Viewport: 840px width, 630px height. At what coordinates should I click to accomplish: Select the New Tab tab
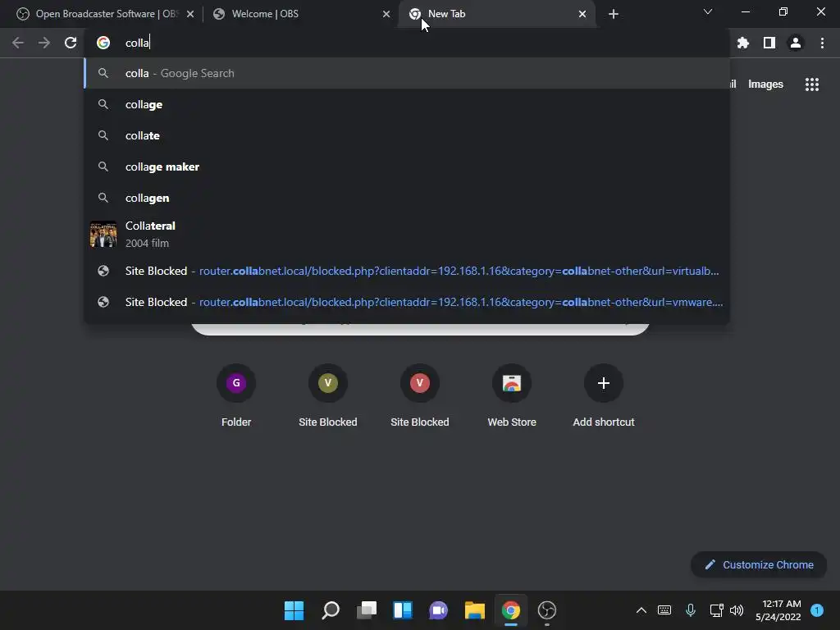pyautogui.click(x=497, y=14)
